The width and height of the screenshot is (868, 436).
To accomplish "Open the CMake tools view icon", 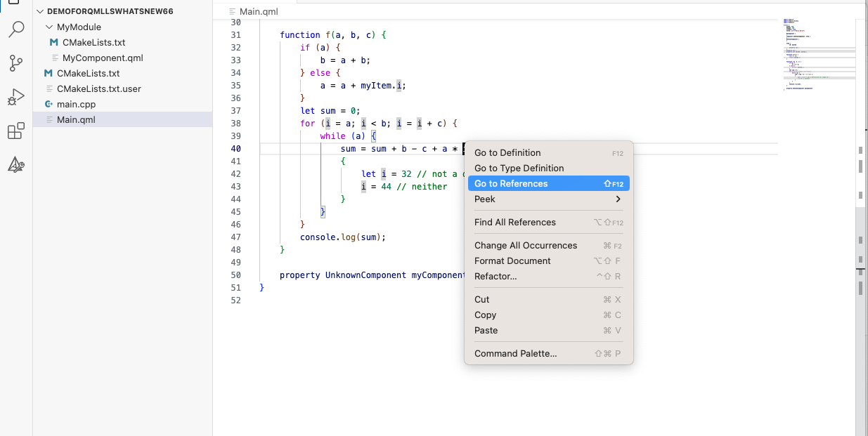I will [x=16, y=165].
